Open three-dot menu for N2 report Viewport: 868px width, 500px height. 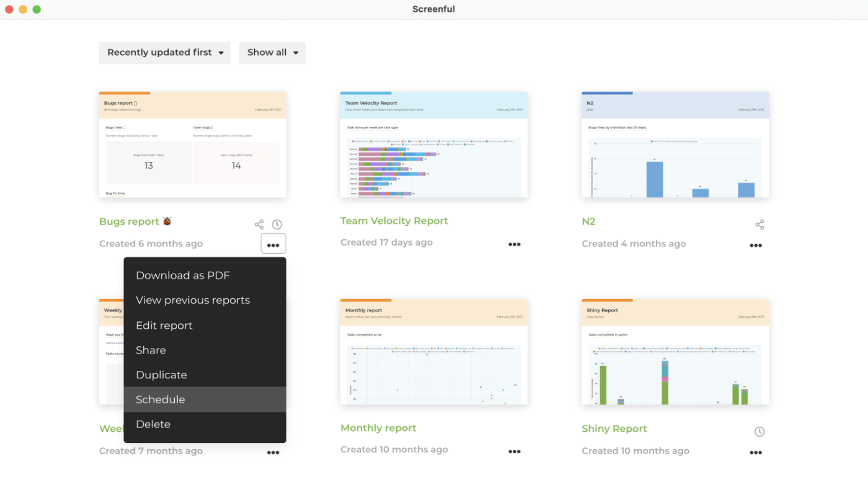click(756, 246)
